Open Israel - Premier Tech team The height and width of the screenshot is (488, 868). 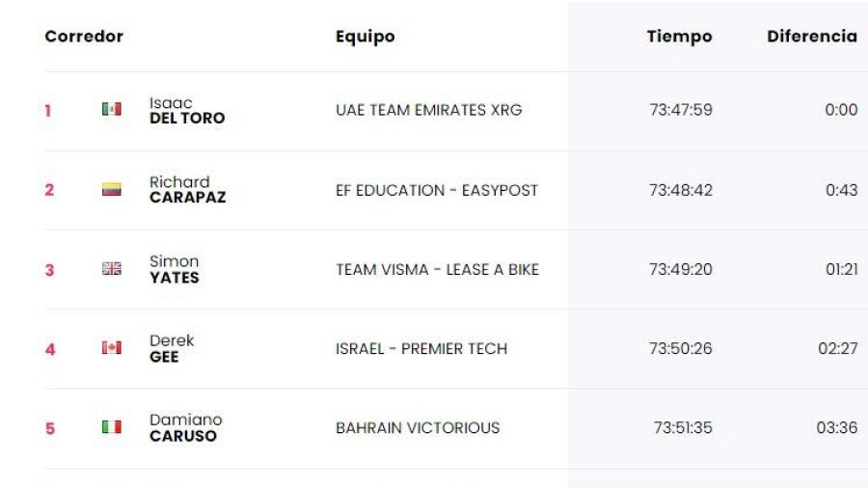pyautogui.click(x=420, y=348)
